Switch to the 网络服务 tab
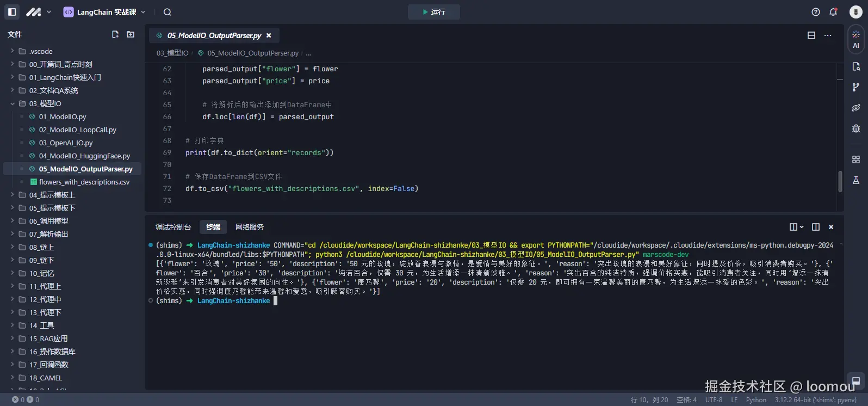The image size is (868, 406). pos(249,227)
